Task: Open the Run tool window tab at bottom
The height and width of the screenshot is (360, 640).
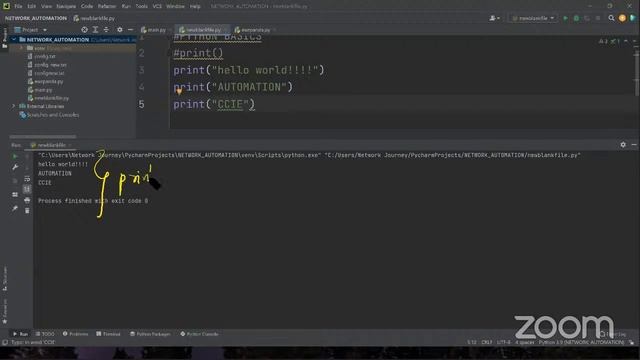Action: [x=20, y=334]
